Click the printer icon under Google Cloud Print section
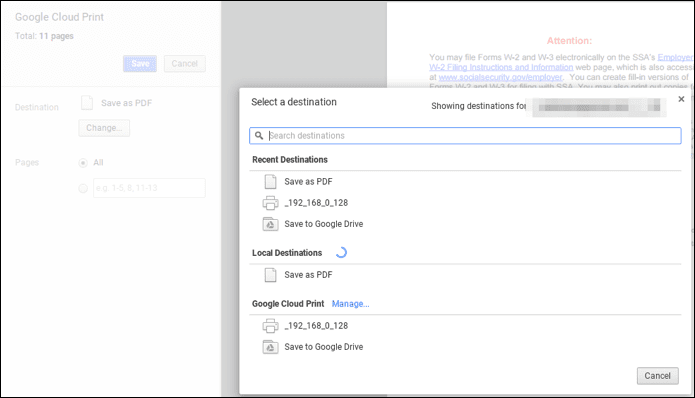The width and height of the screenshot is (695, 398). 270,326
